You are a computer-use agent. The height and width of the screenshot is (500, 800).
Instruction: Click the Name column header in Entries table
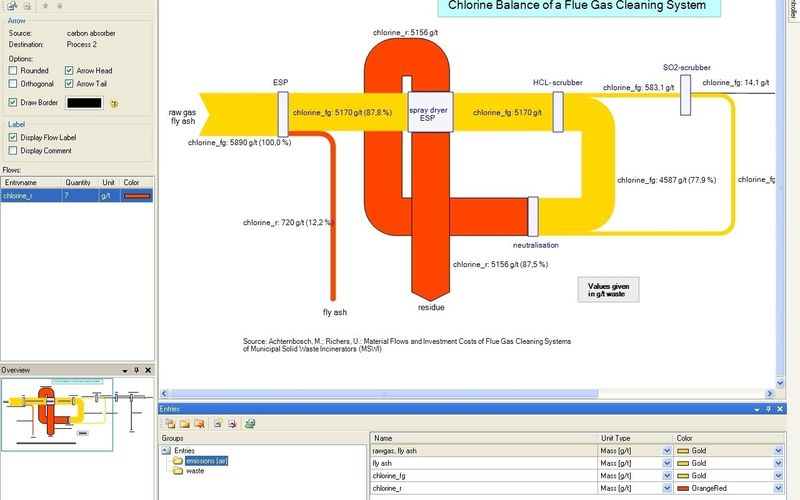[484, 438]
